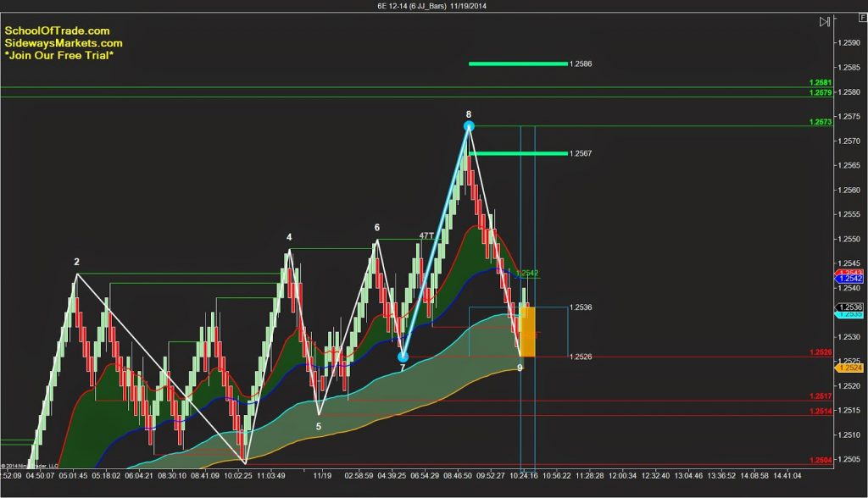Click the white 1.2536 label beside the box
The height and width of the screenshot is (498, 868).
(x=581, y=307)
